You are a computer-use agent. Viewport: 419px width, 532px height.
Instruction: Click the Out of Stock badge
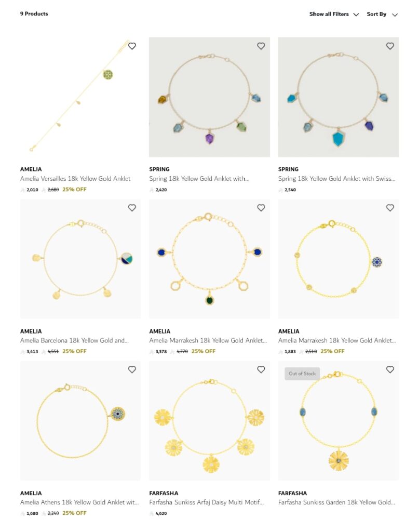[x=302, y=374]
